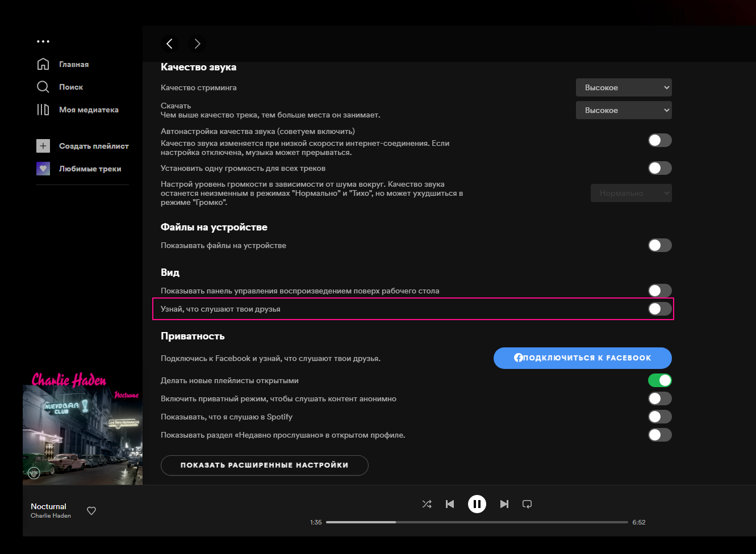Open Моя медиатека in the sidebar
The image size is (756, 554).
[89, 110]
